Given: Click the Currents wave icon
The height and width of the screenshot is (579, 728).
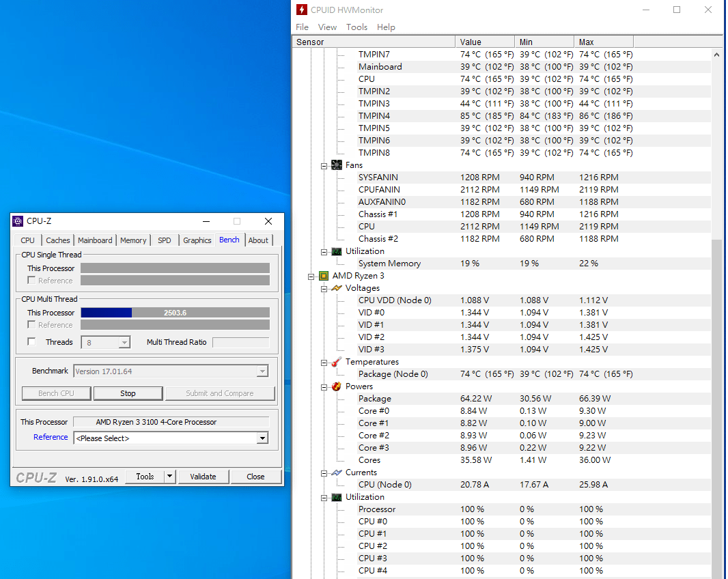Looking at the screenshot, I should click(x=337, y=472).
